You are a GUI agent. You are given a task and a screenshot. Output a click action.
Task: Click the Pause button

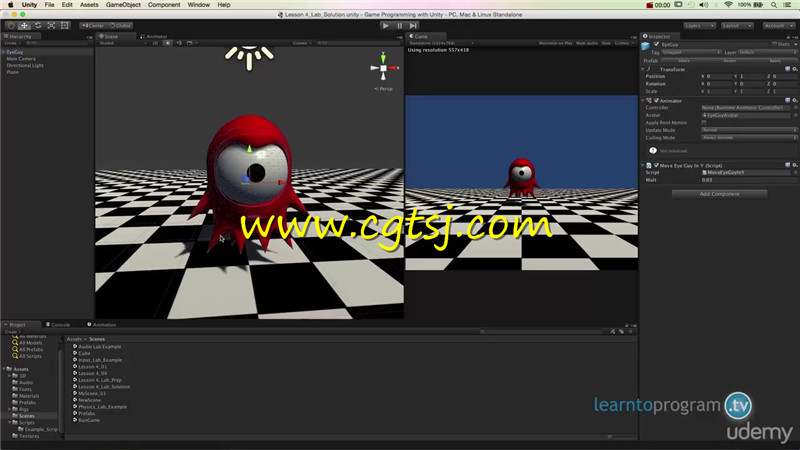tap(399, 26)
